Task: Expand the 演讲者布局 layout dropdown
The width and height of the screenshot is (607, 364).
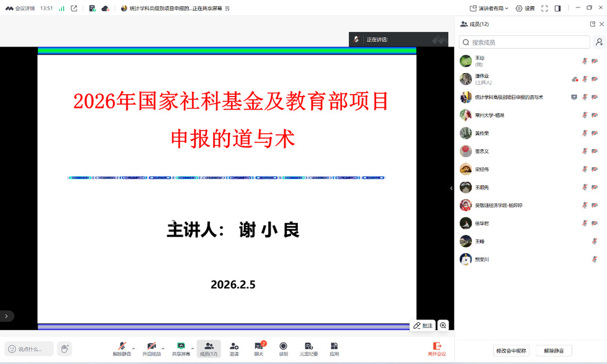Action: point(489,8)
